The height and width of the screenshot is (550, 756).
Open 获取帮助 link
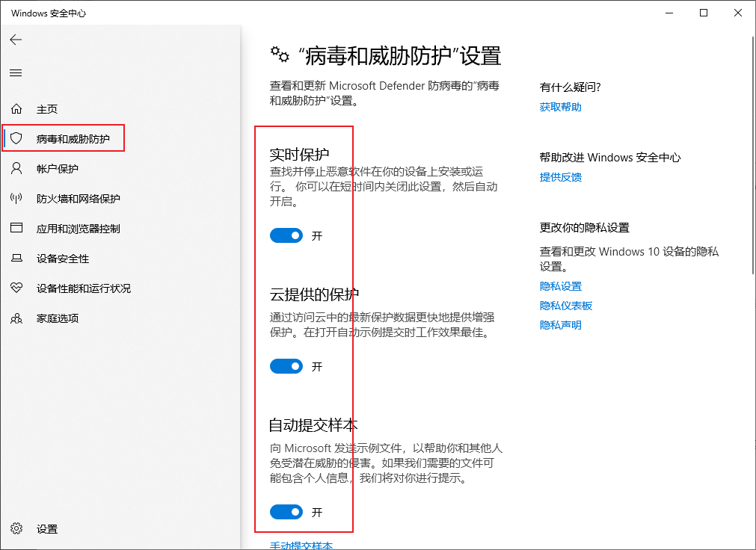pyautogui.click(x=561, y=107)
